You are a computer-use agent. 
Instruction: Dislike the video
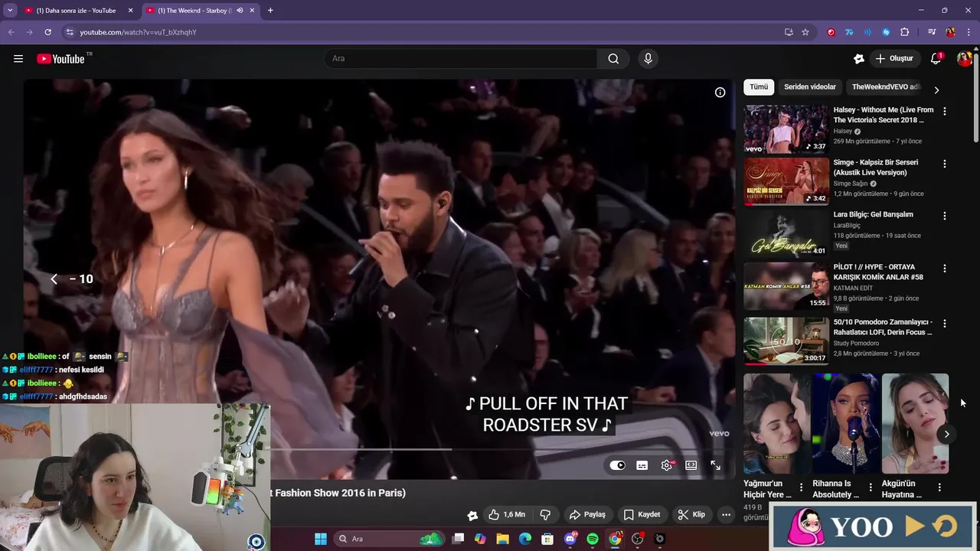pos(546,514)
